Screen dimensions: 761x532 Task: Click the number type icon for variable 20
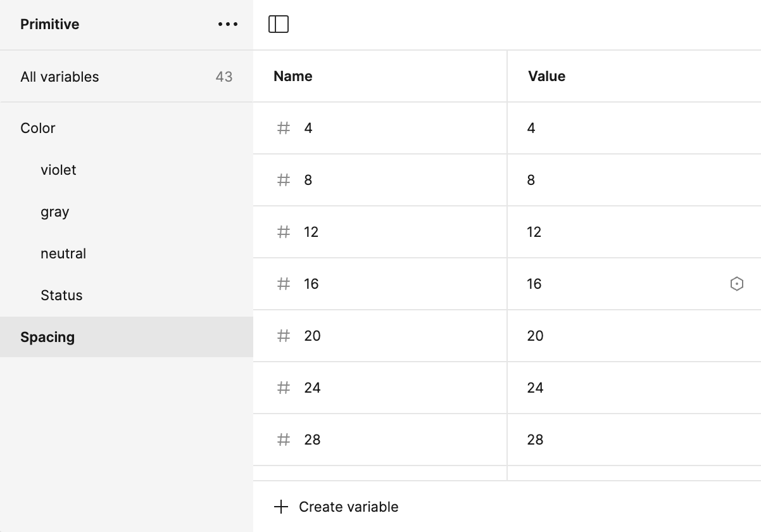point(284,336)
